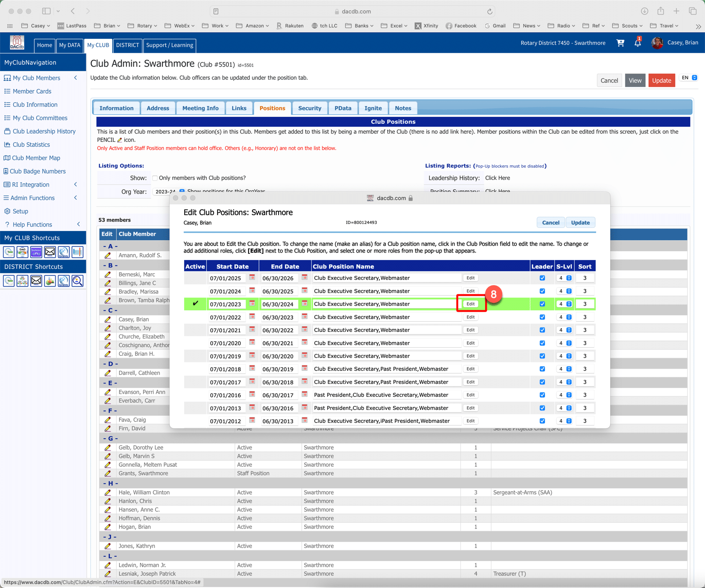The height and width of the screenshot is (588, 705).
Task: Open My CLUB calendar shortcut icon
Action: tap(9, 252)
